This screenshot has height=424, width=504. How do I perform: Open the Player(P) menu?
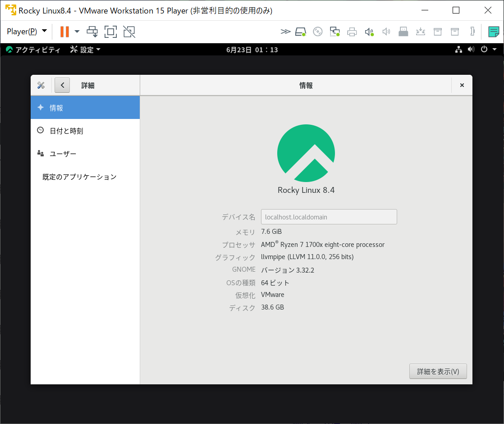click(x=27, y=32)
